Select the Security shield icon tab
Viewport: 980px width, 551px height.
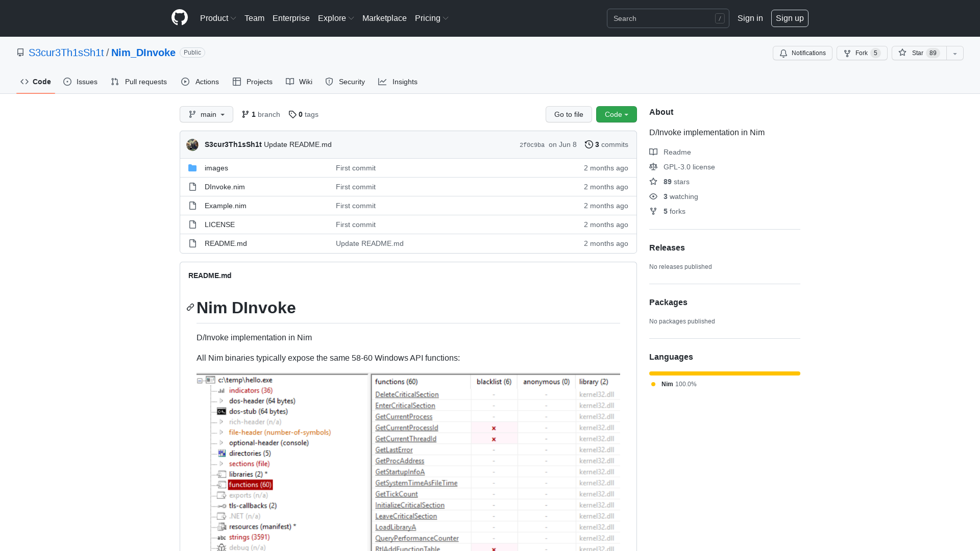[329, 82]
